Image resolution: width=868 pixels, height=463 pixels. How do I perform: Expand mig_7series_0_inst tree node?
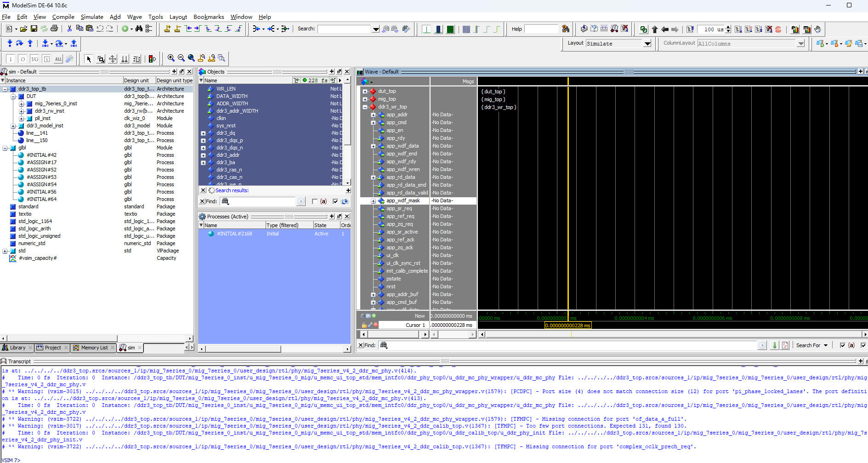click(22, 104)
